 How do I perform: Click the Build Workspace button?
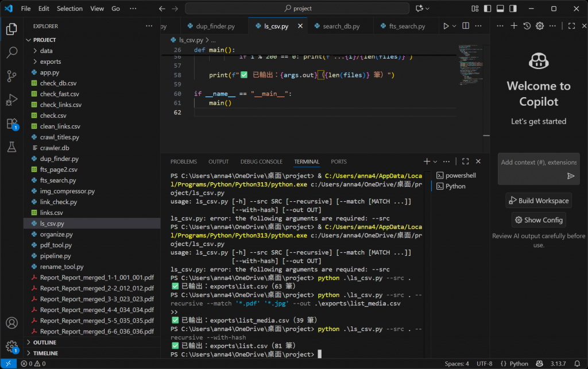pos(539,201)
